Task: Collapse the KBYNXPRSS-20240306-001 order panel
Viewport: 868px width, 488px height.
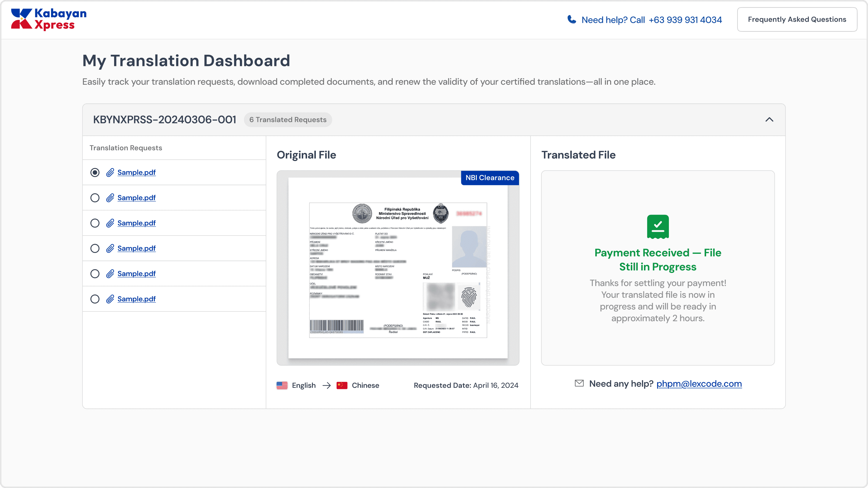Action: [x=769, y=120]
